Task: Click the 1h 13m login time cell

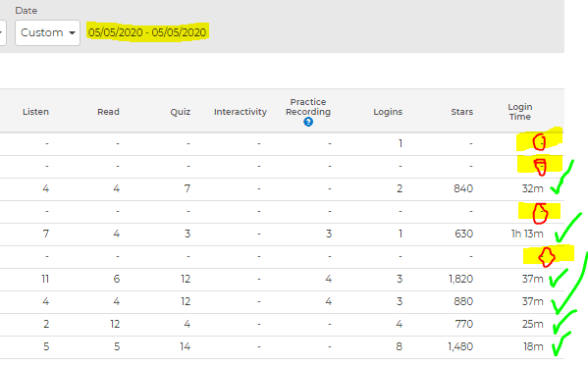Action: (x=527, y=234)
